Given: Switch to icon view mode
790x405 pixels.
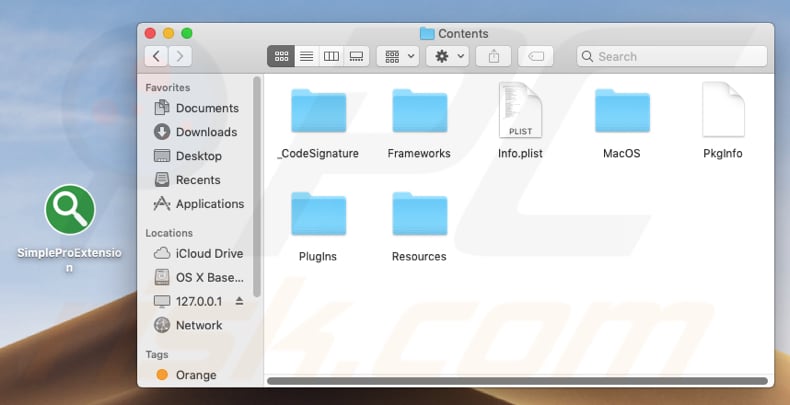Looking at the screenshot, I should (281, 57).
